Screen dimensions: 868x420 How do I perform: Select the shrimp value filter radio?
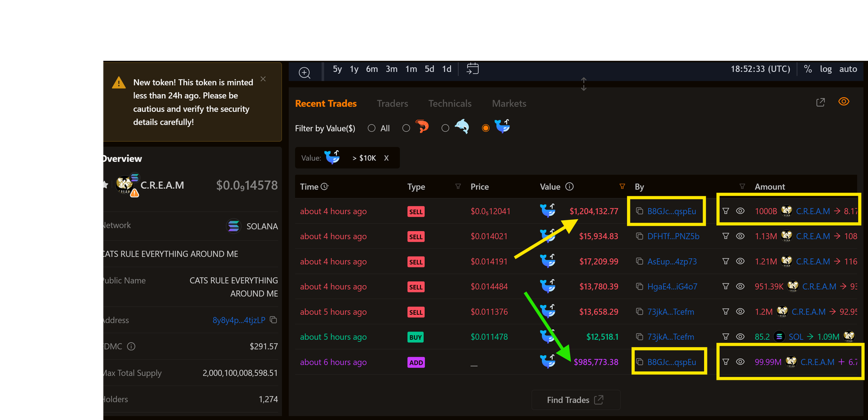406,129
